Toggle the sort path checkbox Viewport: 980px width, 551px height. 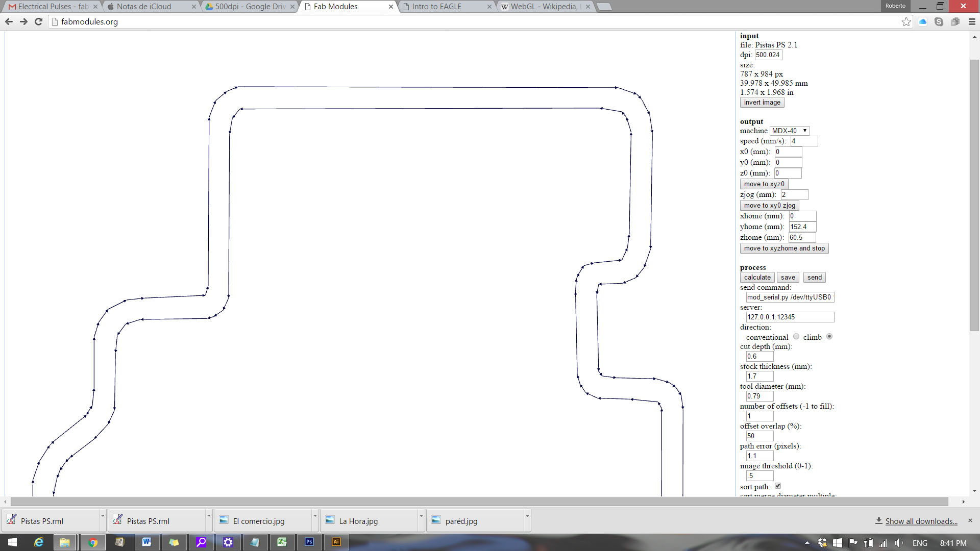(x=778, y=486)
